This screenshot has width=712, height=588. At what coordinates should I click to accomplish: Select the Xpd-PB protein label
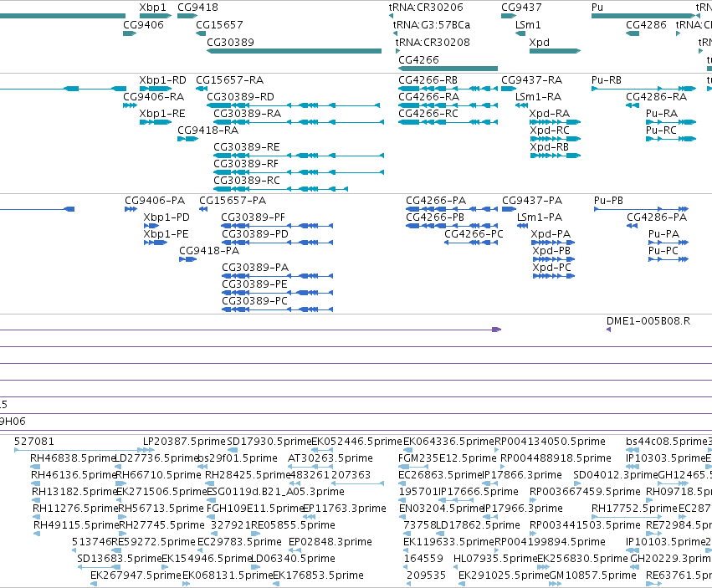pyautogui.click(x=551, y=251)
